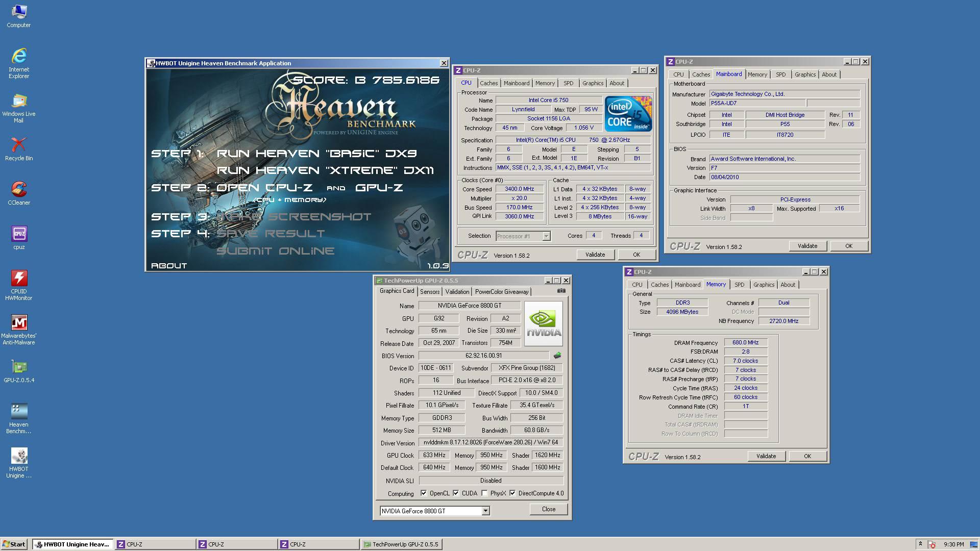The width and height of the screenshot is (980, 551).
Task: Click About in Heaven benchmark window
Action: point(169,266)
